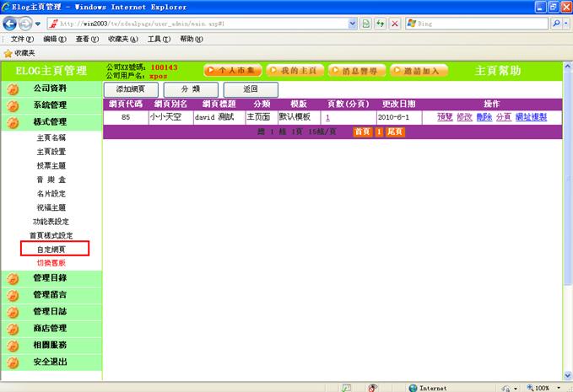Click the 刪除 link for 小小天空
The width and height of the screenshot is (573, 392).
tap(484, 117)
